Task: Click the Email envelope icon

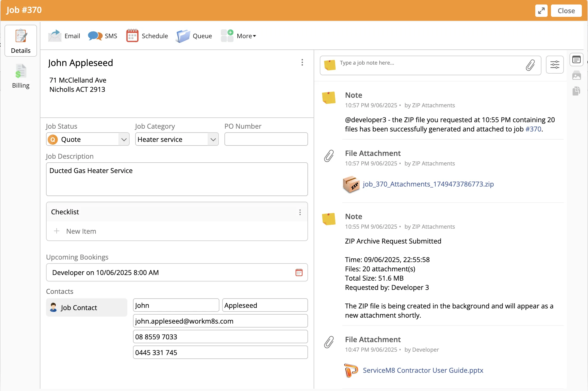Action: pyautogui.click(x=55, y=36)
